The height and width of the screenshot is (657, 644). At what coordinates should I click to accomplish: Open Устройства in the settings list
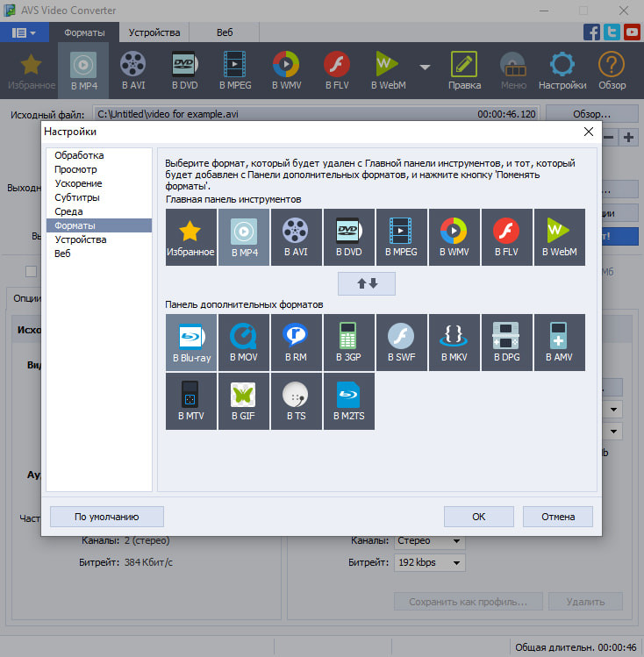click(99, 239)
